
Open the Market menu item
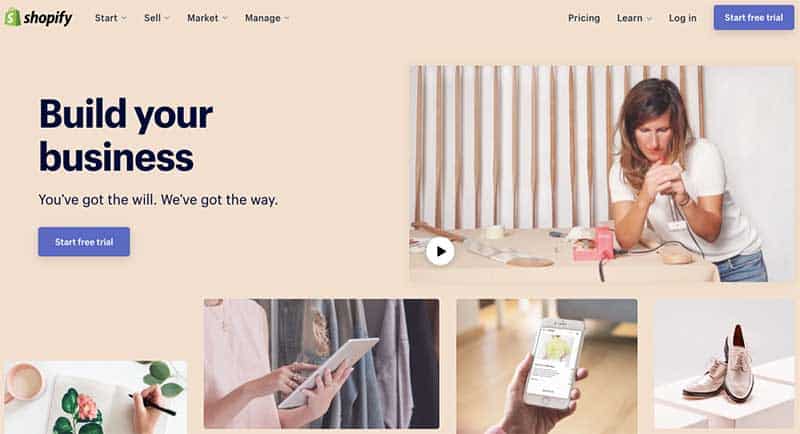coord(203,18)
